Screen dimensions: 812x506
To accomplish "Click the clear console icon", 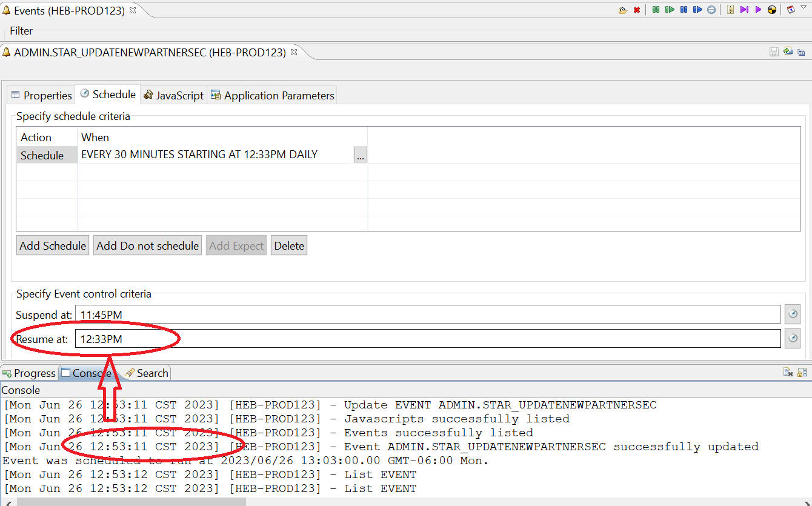I will 788,372.
